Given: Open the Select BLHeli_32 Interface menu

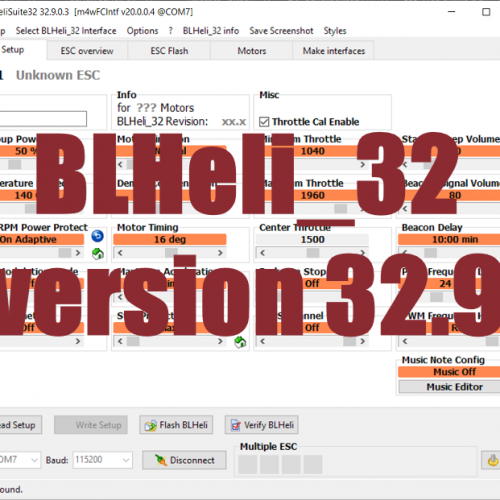Looking at the screenshot, I should click(66, 31).
